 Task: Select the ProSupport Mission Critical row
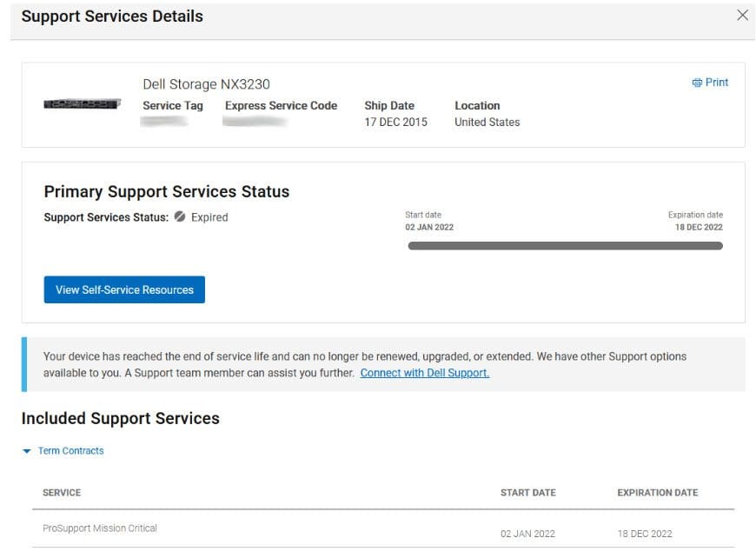(100, 528)
